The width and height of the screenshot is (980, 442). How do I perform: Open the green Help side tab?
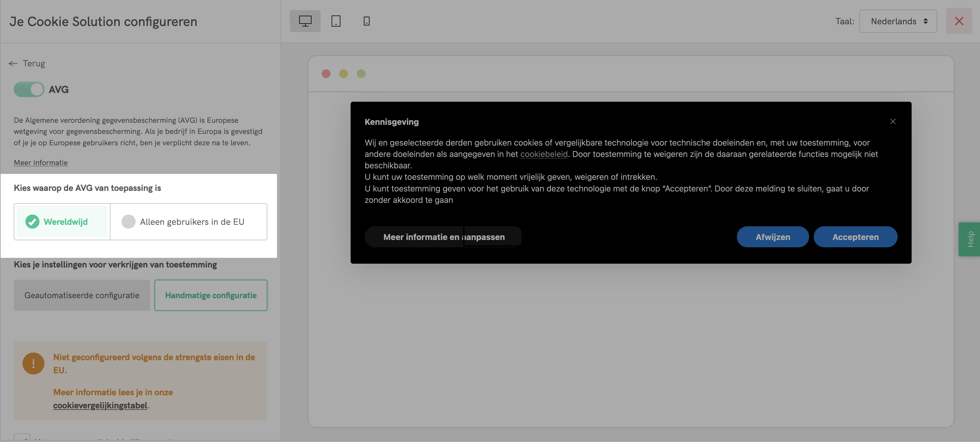969,239
